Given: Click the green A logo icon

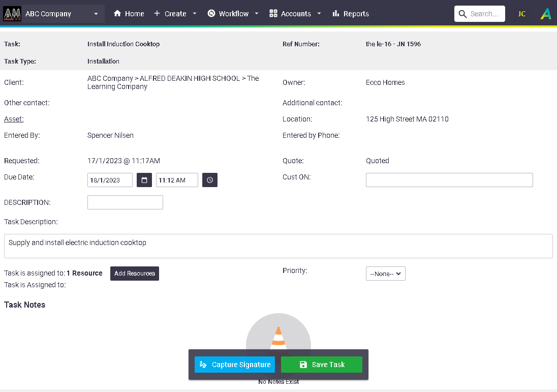Looking at the screenshot, I should 546,14.
